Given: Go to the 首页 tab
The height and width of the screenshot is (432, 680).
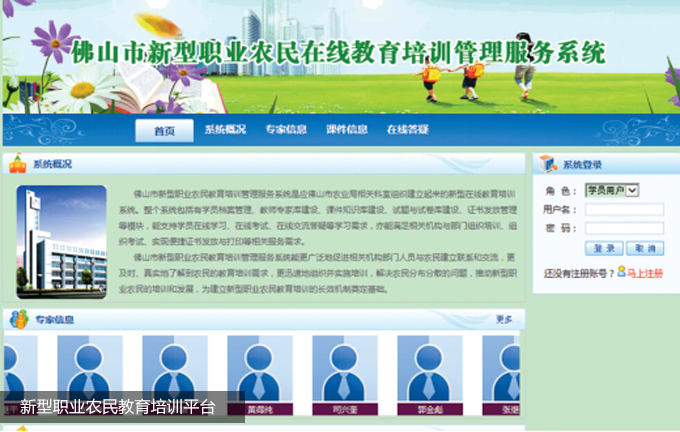Looking at the screenshot, I should (164, 131).
